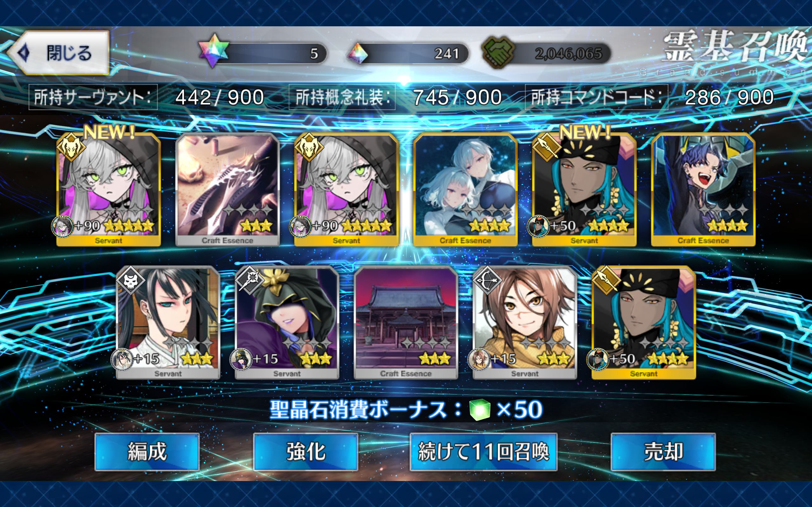Select the red-sky temple Craft Essence card
The image size is (812, 507).
pos(406,323)
